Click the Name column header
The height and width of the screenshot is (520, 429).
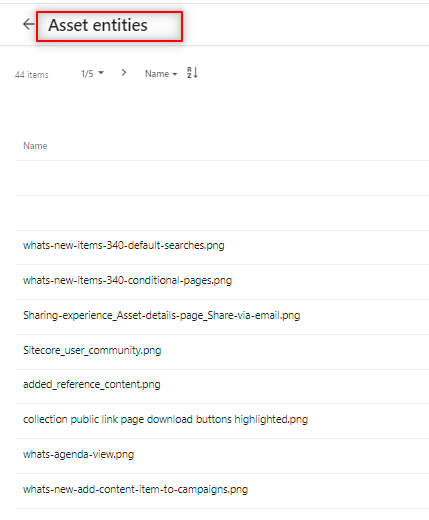(x=35, y=146)
